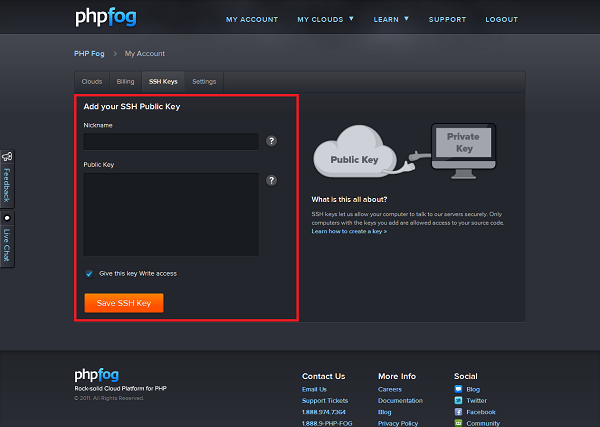Click the Public Key cloud illustration
Screen dimensions: 600x427
tap(355, 152)
